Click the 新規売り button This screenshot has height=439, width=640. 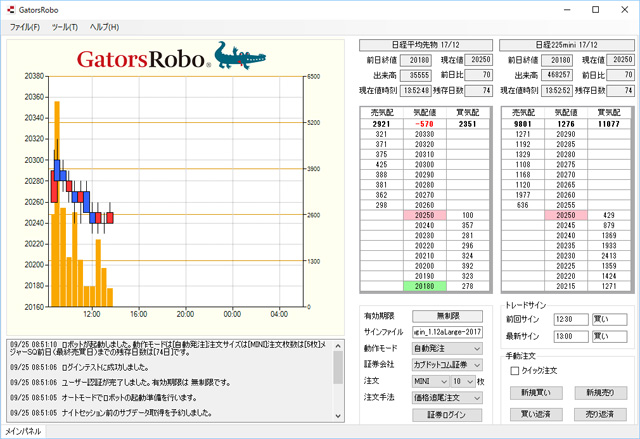(600, 393)
